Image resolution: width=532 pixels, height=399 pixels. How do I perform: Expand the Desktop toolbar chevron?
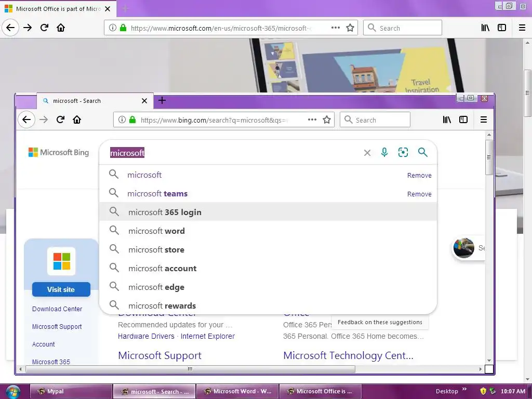pos(464,389)
